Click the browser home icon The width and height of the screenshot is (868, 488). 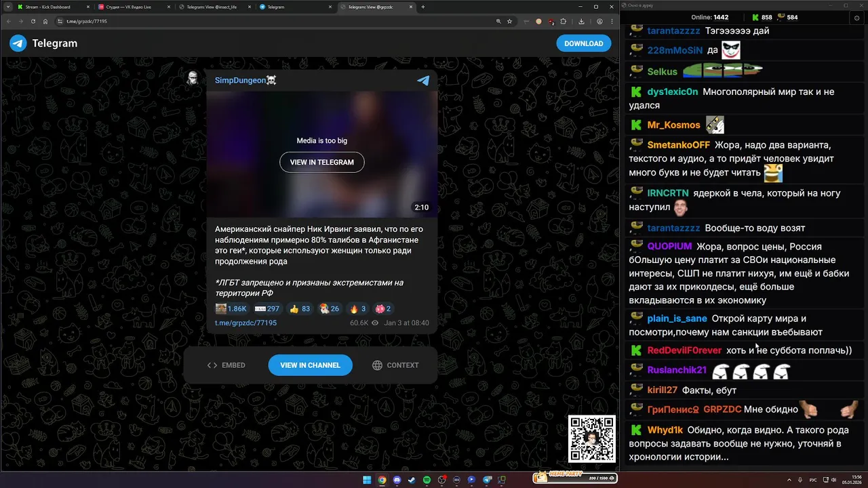(45, 21)
